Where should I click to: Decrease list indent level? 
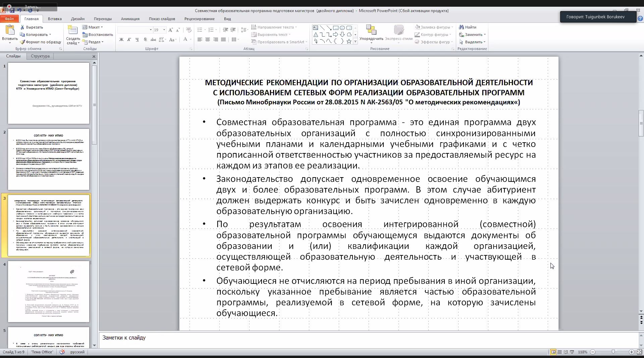pos(225,30)
